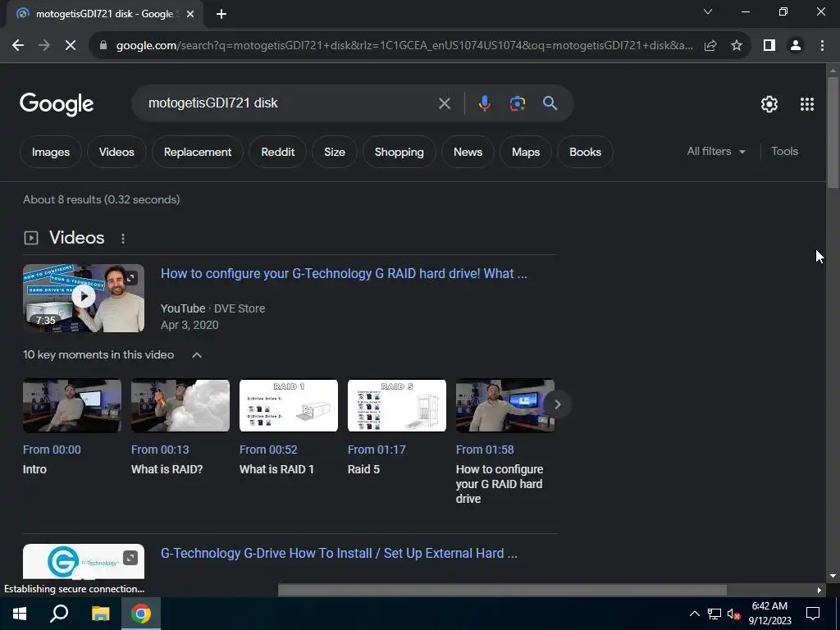Clear the search box text

(x=444, y=103)
